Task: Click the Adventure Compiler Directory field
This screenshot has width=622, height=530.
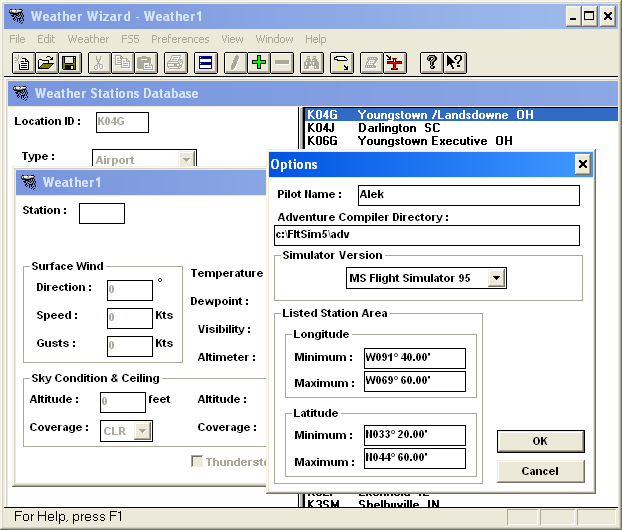Action: tap(427, 235)
